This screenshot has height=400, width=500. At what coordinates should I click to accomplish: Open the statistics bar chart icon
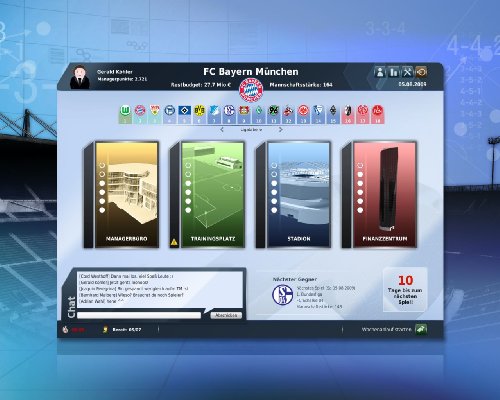coord(394,72)
